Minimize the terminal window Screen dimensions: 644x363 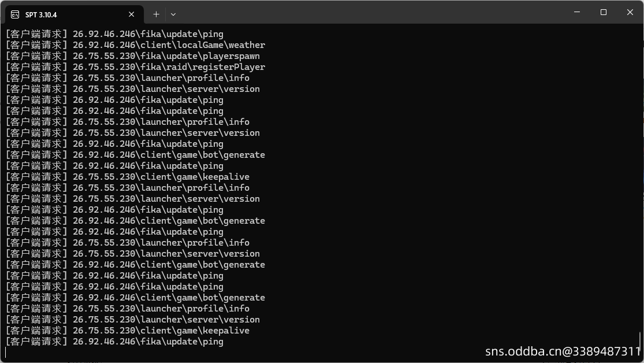577,12
